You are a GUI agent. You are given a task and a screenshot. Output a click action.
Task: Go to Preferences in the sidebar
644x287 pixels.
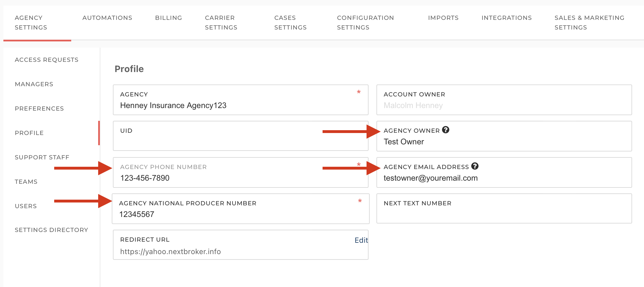click(39, 109)
